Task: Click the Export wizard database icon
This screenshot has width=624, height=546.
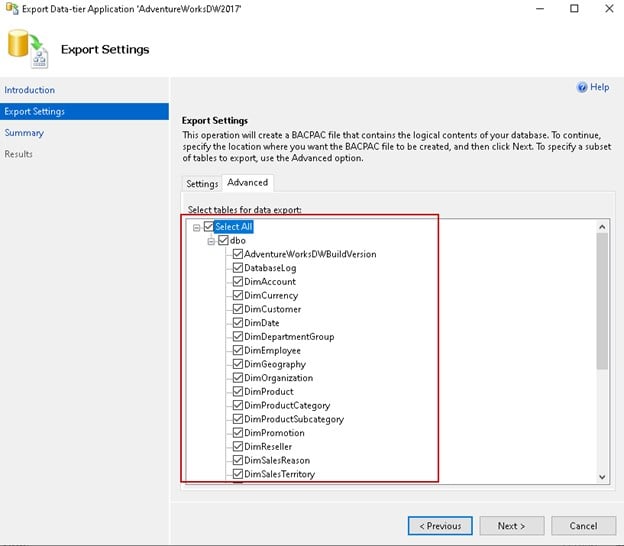Action: point(27,48)
